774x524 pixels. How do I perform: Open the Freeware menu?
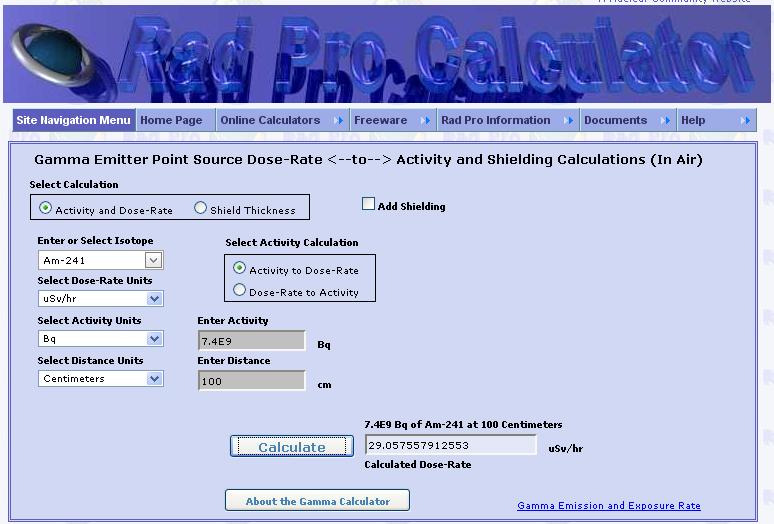[x=393, y=120]
